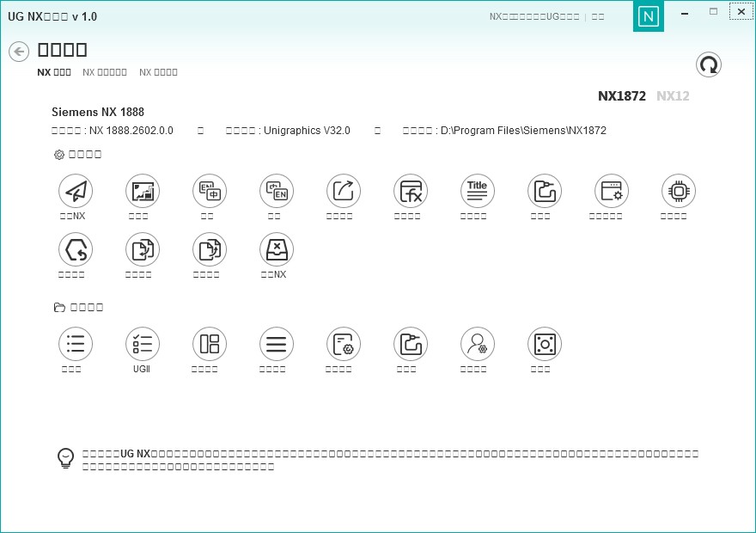
Task: Click the circular refresh arrow icon
Action: pyautogui.click(x=709, y=64)
